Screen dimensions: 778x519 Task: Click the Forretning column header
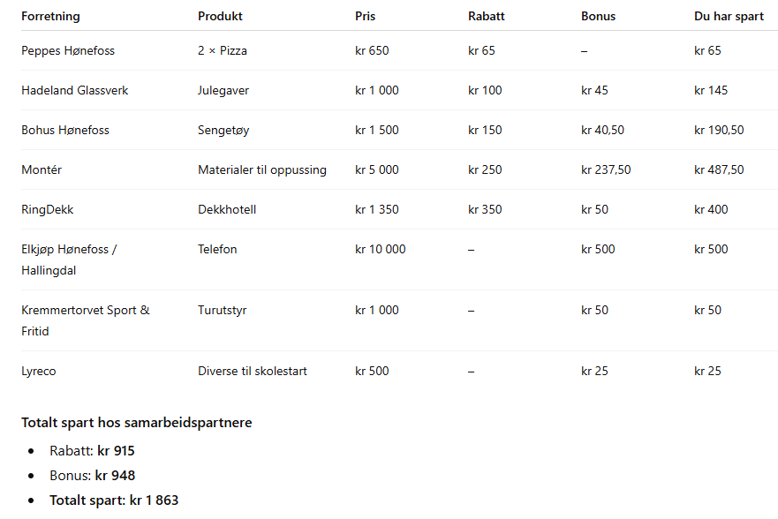pos(50,16)
